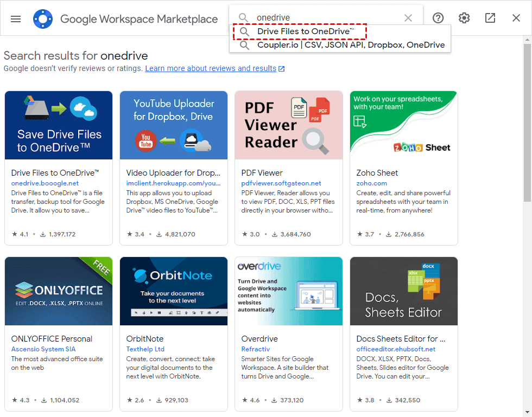This screenshot has width=532, height=417.
Task: Open the Save Drive Files to OneDrive thumbnail
Action: tap(59, 125)
